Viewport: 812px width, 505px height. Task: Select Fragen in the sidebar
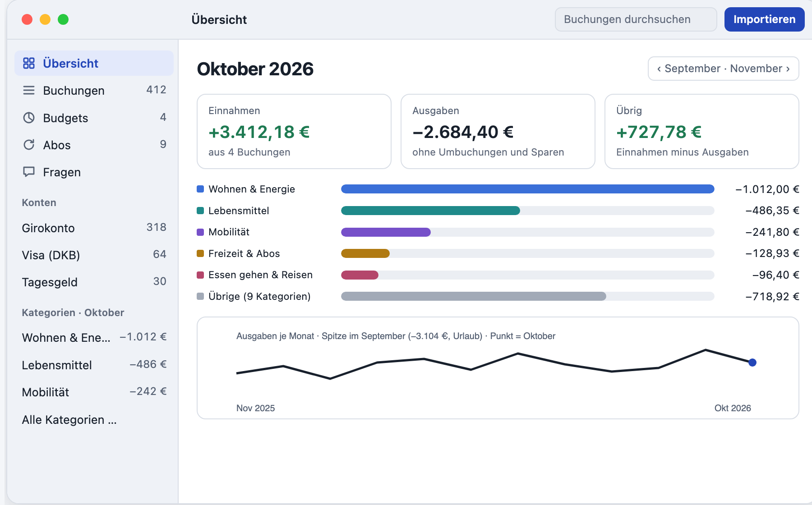click(x=94, y=172)
